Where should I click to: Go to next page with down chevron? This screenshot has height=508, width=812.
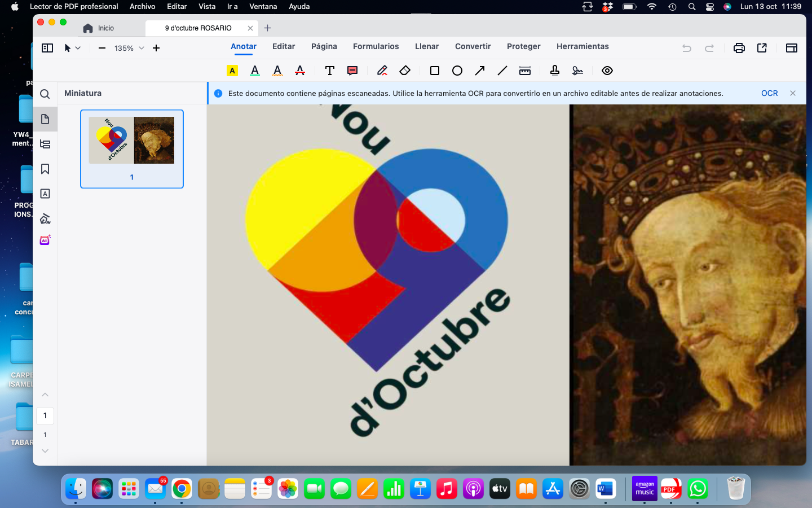click(45, 451)
